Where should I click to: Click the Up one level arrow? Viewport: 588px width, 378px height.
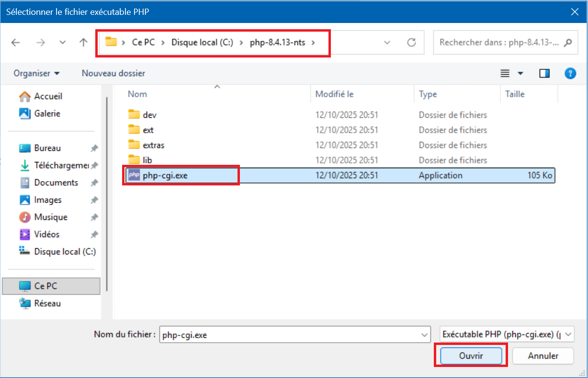click(x=83, y=43)
